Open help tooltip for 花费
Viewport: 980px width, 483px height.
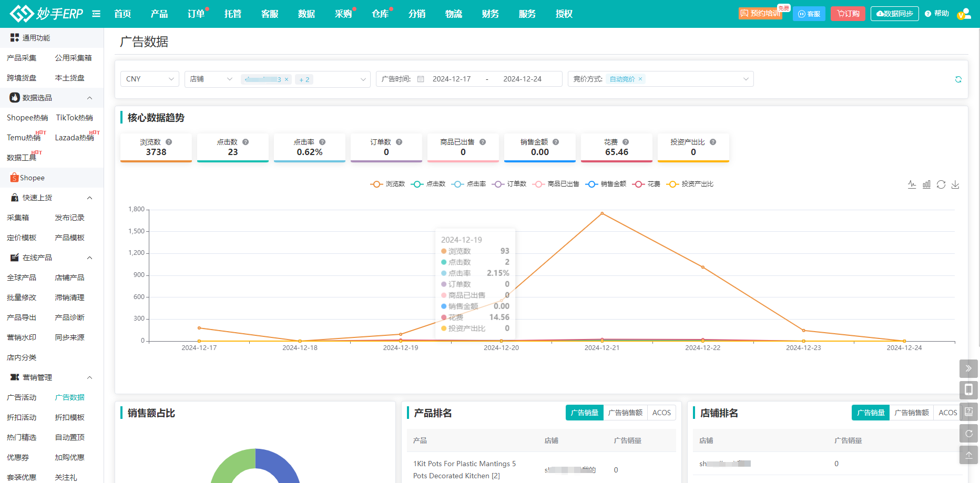tap(626, 142)
